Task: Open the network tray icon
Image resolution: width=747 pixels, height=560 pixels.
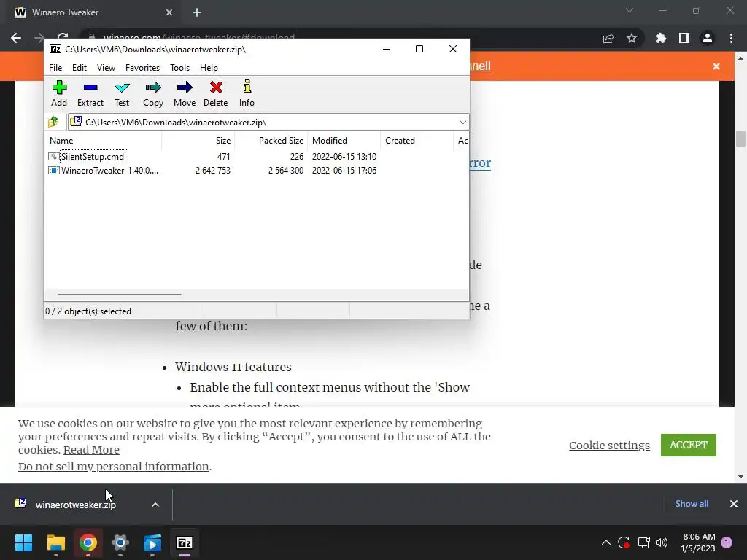Action: click(643, 542)
